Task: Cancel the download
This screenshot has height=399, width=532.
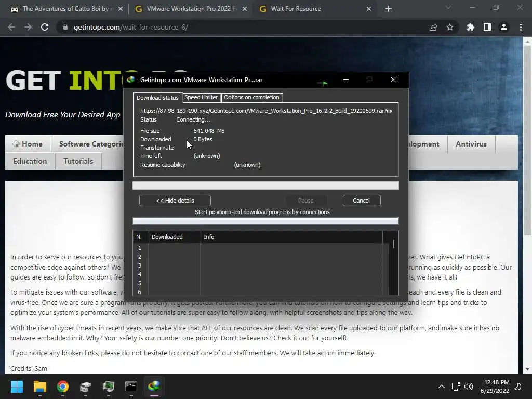Action: pyautogui.click(x=362, y=201)
